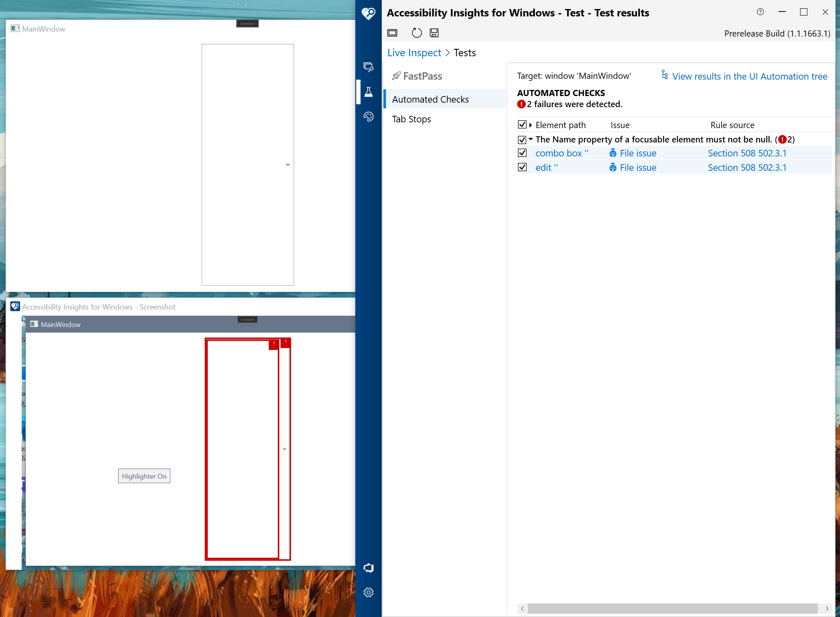Click the help question mark icon

(760, 12)
